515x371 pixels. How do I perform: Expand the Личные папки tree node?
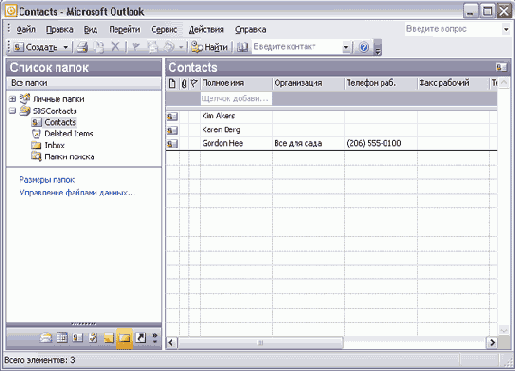point(12,99)
